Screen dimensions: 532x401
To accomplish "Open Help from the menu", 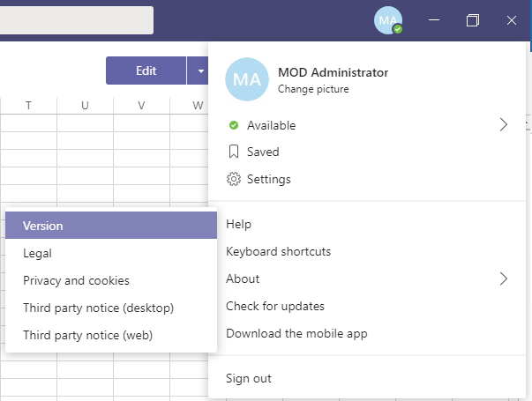I will pyautogui.click(x=367, y=224).
